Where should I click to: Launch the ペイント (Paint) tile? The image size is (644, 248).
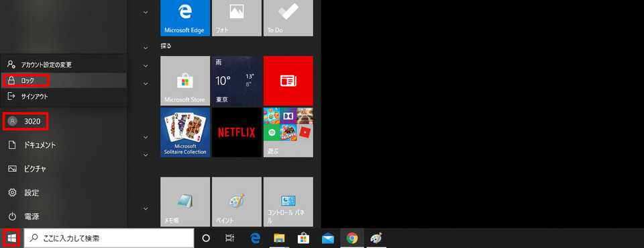(x=237, y=202)
